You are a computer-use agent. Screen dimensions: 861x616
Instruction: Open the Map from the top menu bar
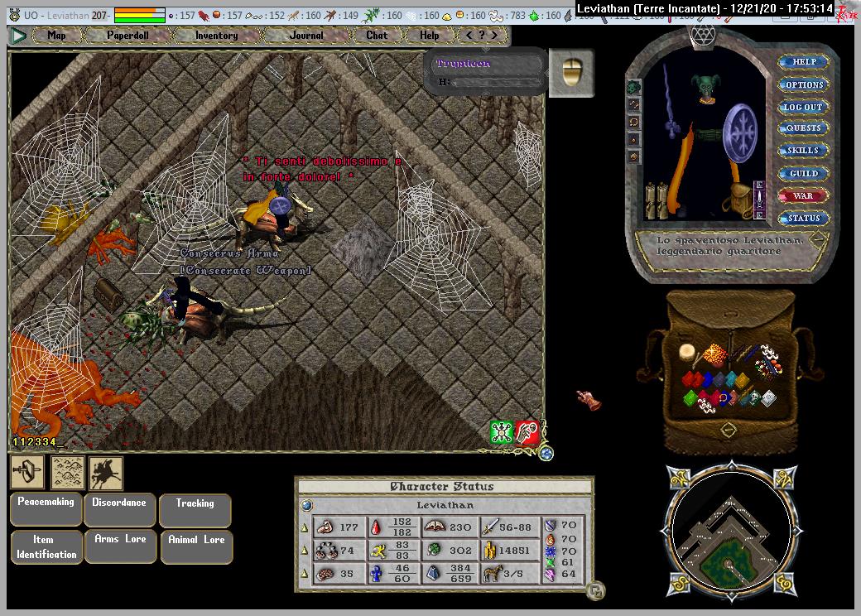coord(56,35)
